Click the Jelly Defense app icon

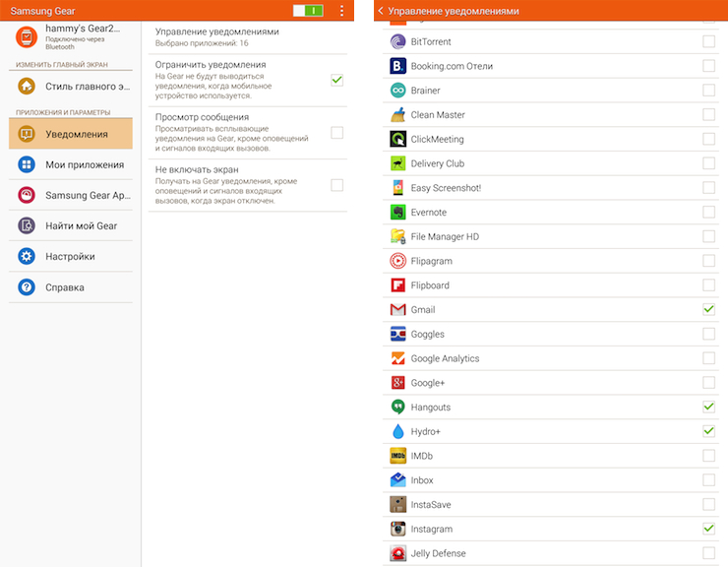pos(397,553)
